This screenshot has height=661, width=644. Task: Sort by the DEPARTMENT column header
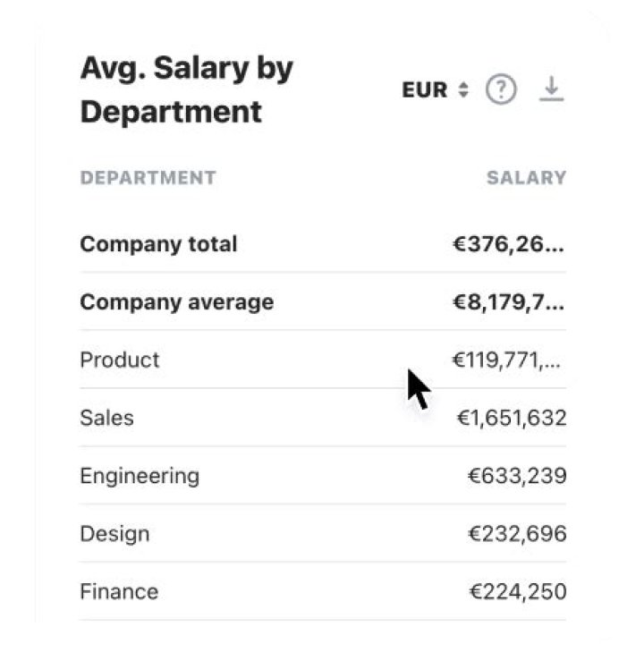pos(148,177)
